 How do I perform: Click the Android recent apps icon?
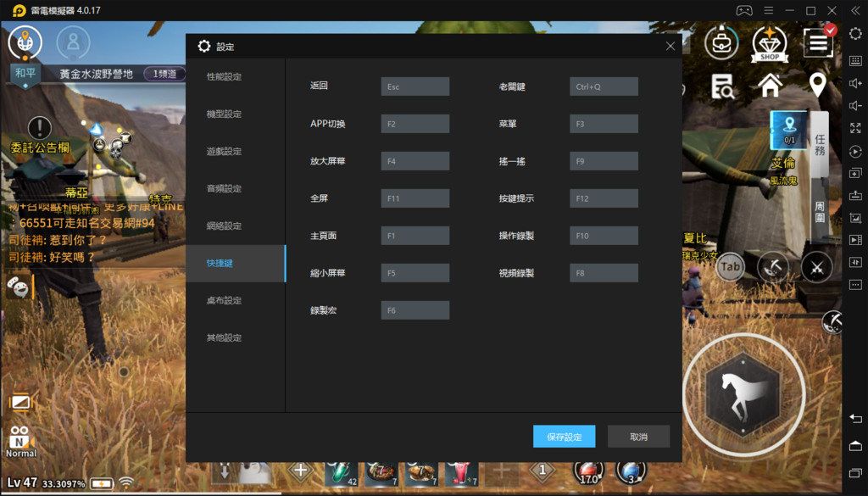click(855, 473)
